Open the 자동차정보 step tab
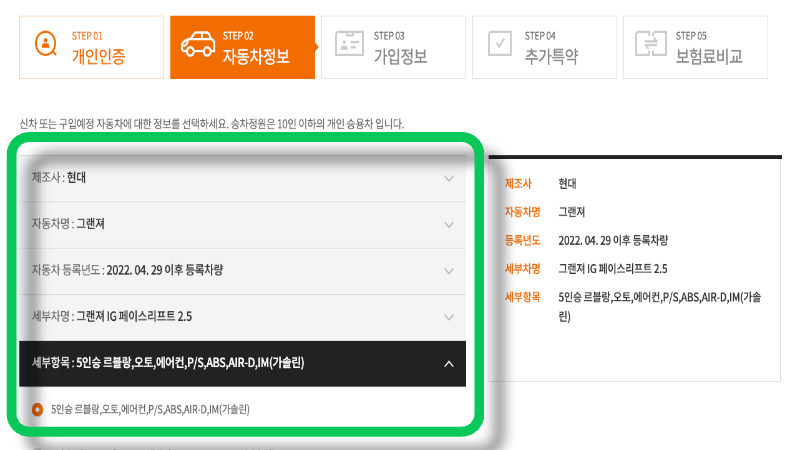 point(242,47)
